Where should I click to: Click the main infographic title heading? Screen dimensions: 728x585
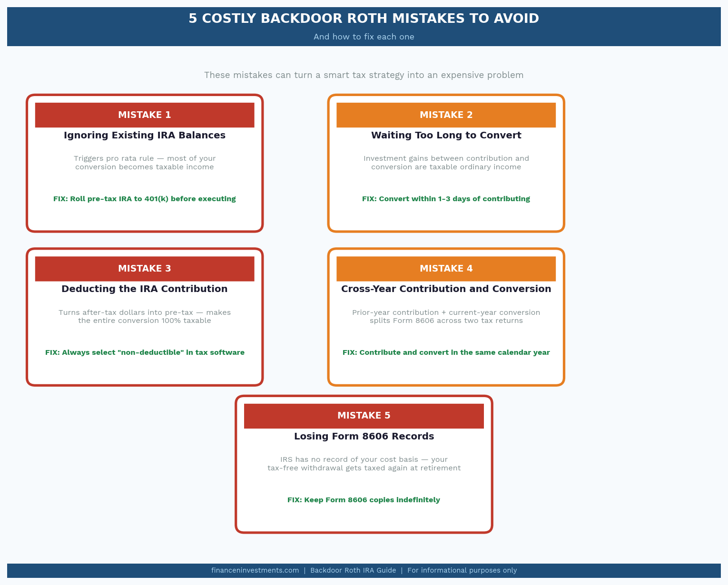[364, 19]
